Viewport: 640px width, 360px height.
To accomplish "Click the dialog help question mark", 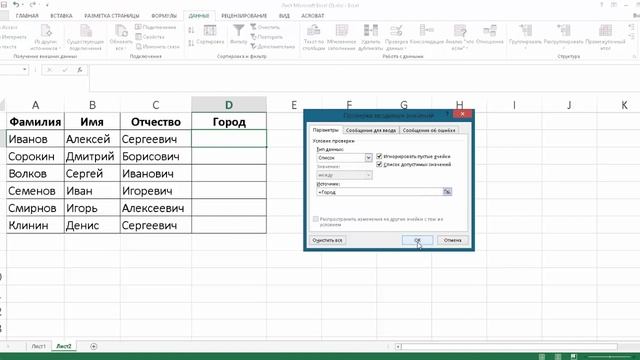I will (x=447, y=114).
